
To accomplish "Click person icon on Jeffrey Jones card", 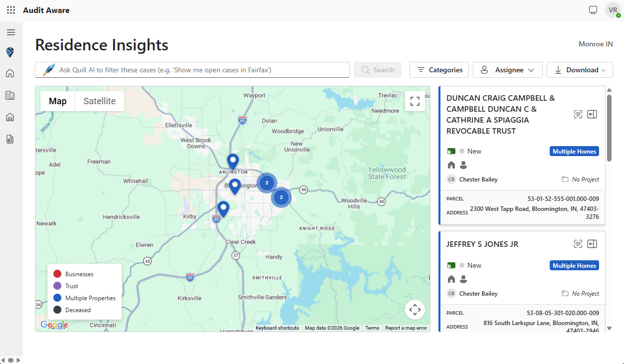I will pos(463,279).
